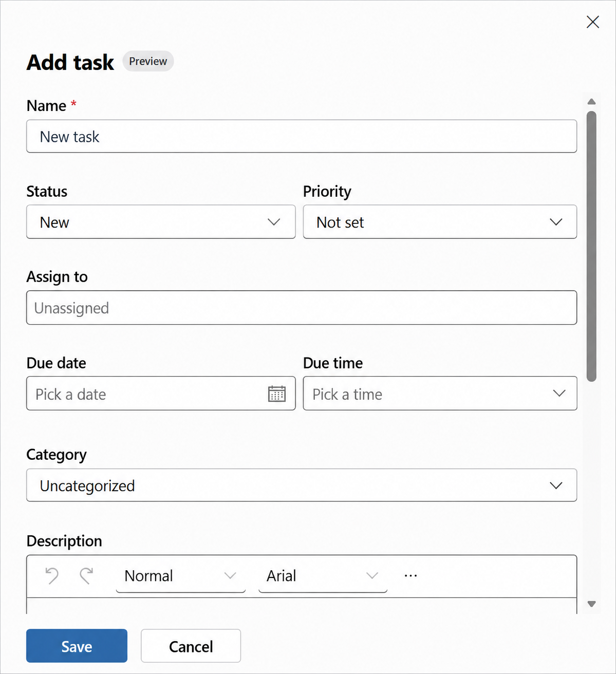Save the new task
The width and height of the screenshot is (616, 674).
click(x=77, y=646)
